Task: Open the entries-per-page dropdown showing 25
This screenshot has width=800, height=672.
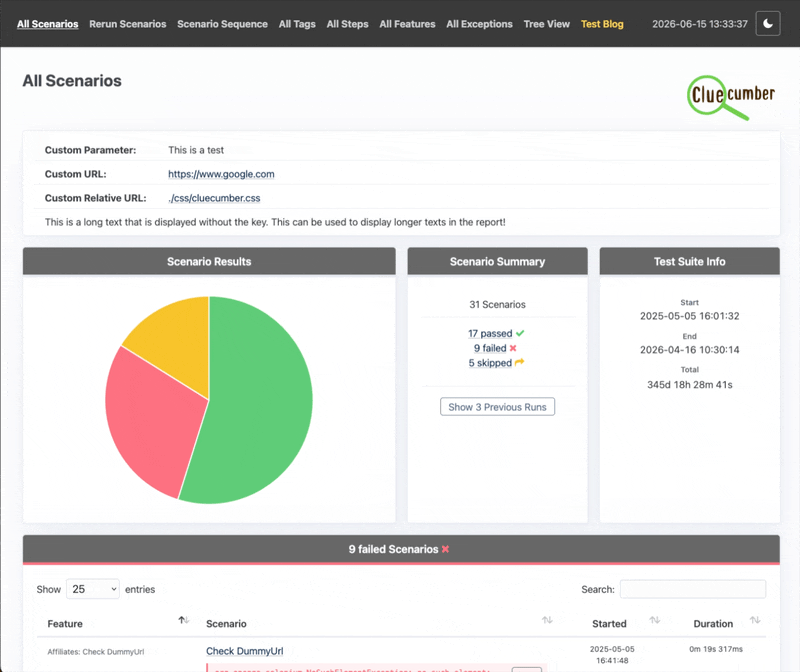Action: [93, 589]
